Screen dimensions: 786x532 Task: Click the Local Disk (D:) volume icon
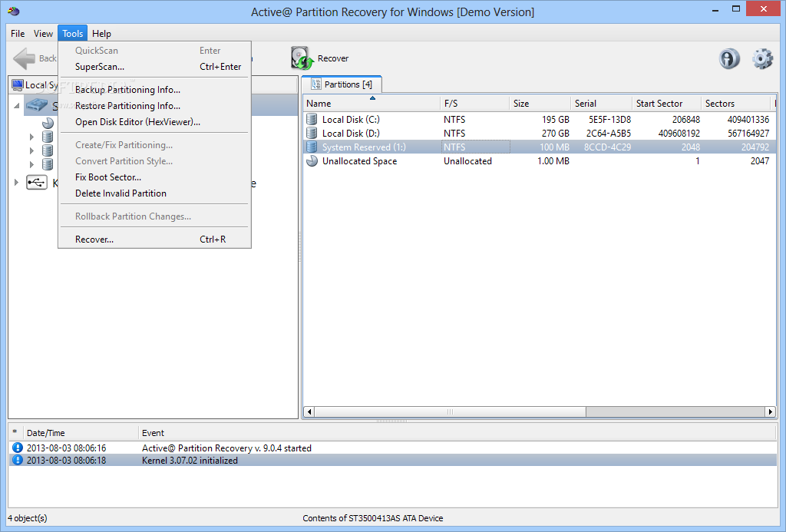[312, 133]
